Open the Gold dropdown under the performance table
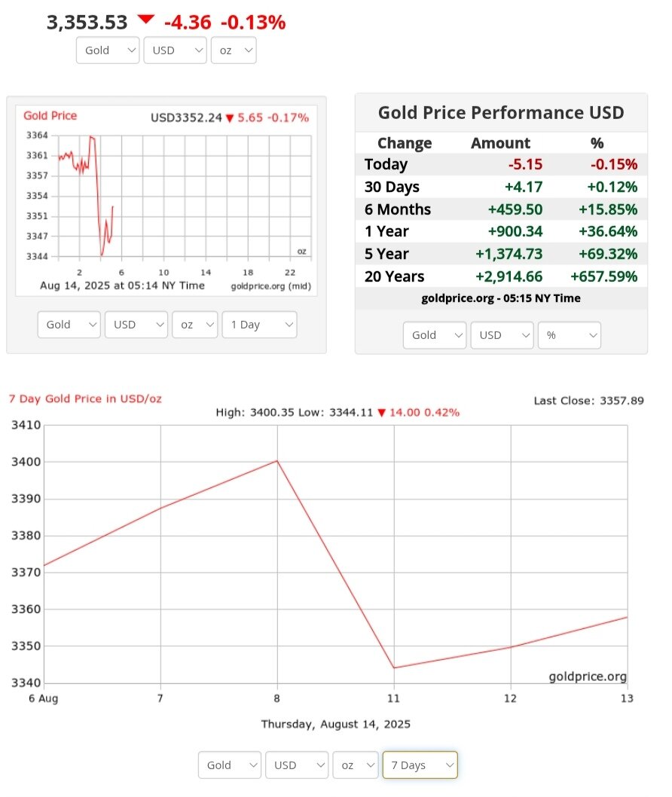 (x=435, y=335)
